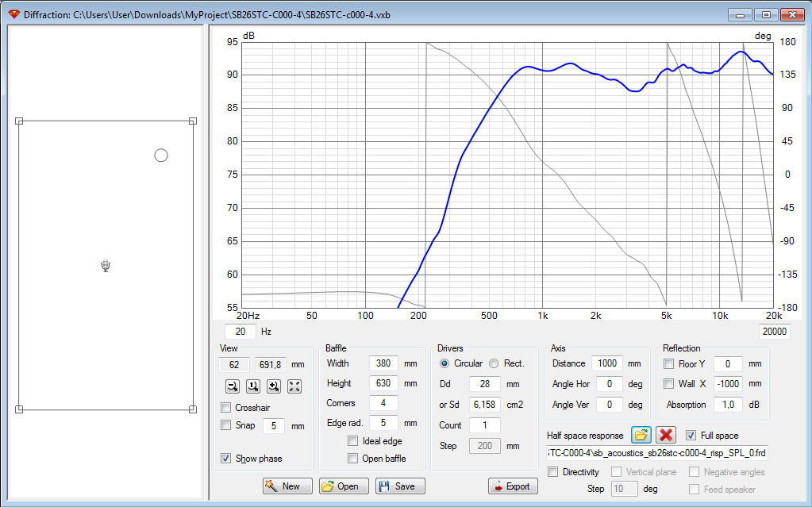The height and width of the screenshot is (507, 812).
Task: Click the Angle Hor input field
Action: point(609,384)
